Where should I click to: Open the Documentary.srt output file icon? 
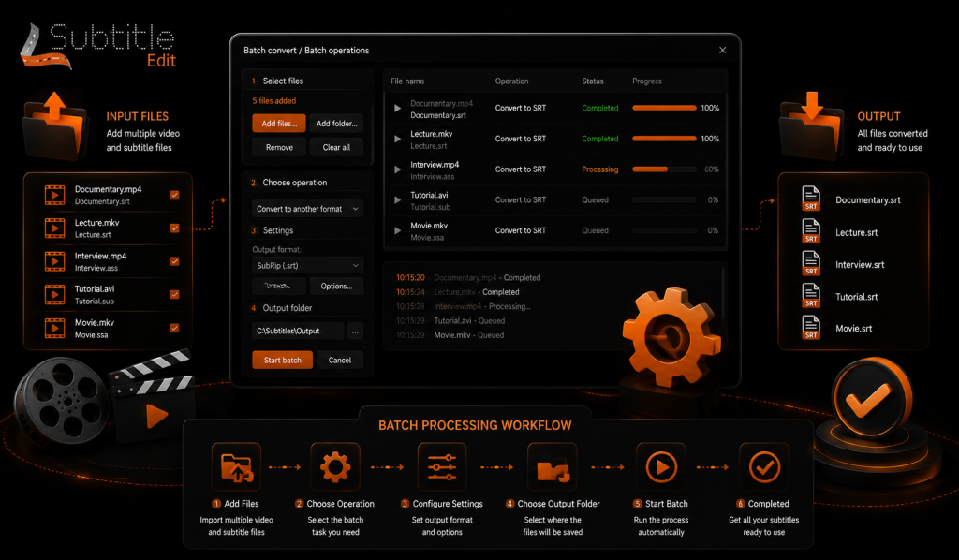pos(811,199)
